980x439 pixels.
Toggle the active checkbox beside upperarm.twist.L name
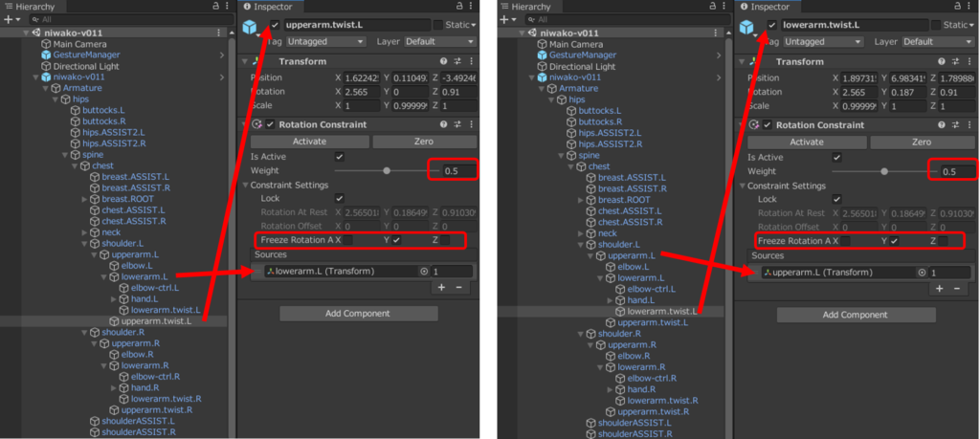(x=276, y=24)
